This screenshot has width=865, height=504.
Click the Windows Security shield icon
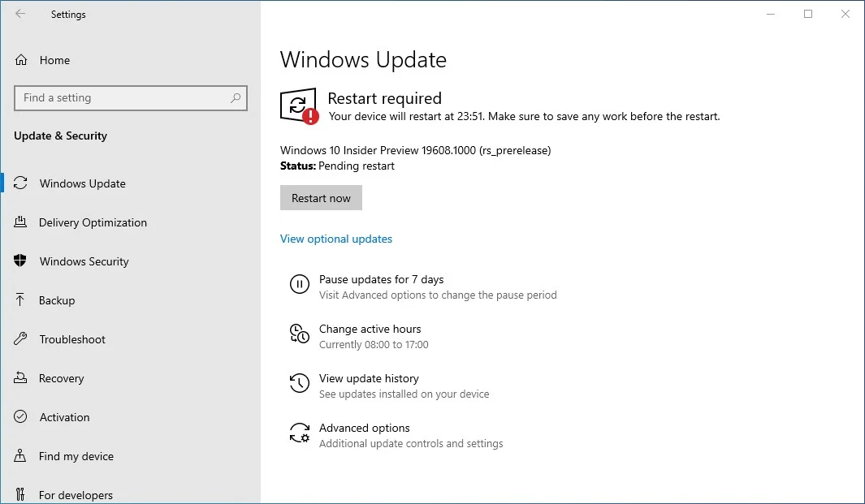tap(20, 261)
